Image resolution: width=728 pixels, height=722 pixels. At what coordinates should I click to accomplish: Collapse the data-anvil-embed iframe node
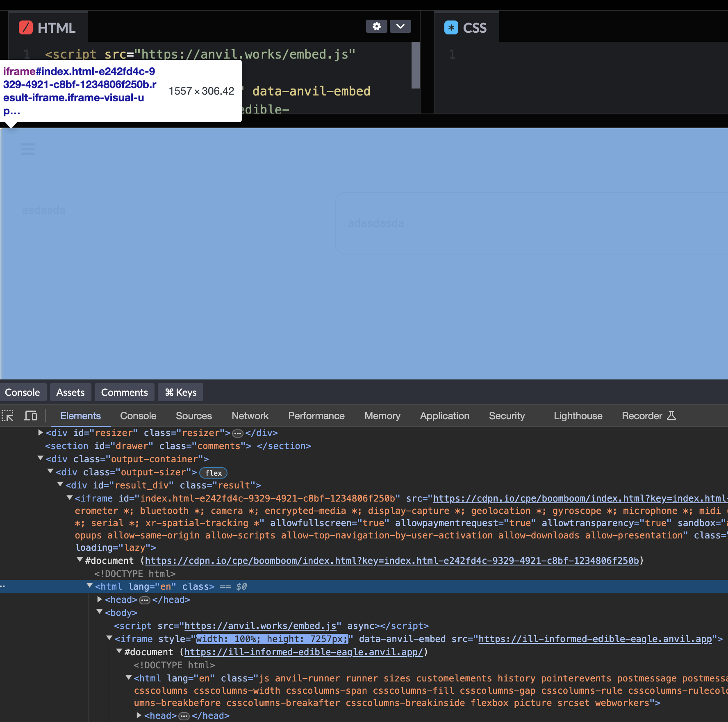(109, 638)
